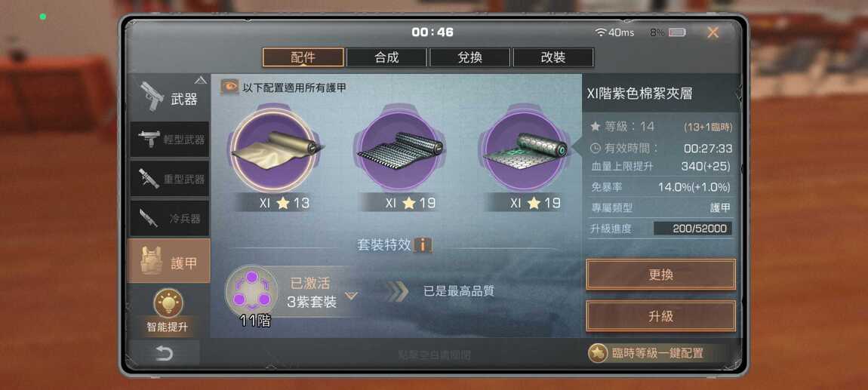Click the 升級進度 200/52000 progress bar
The height and width of the screenshot is (390, 868).
(x=693, y=229)
